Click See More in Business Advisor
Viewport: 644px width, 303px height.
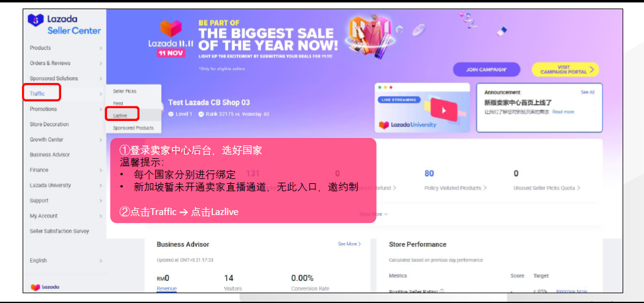349,244
